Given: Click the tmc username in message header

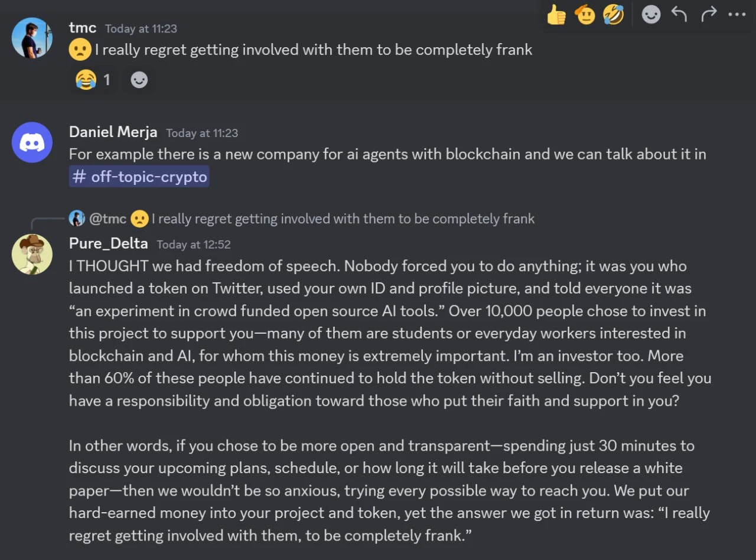Looking at the screenshot, I should (82, 28).
